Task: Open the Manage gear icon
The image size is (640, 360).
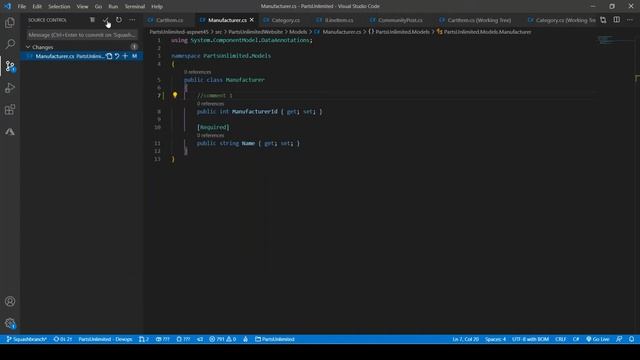Action: click(x=10, y=323)
